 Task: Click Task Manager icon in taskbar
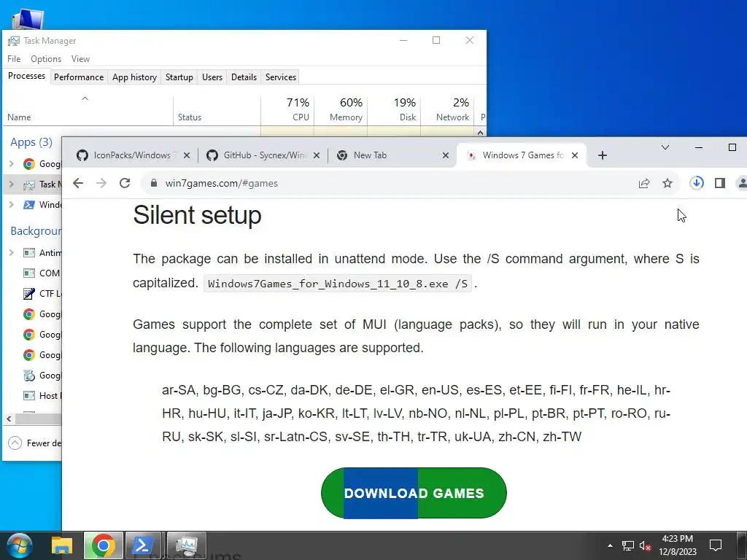(x=186, y=545)
